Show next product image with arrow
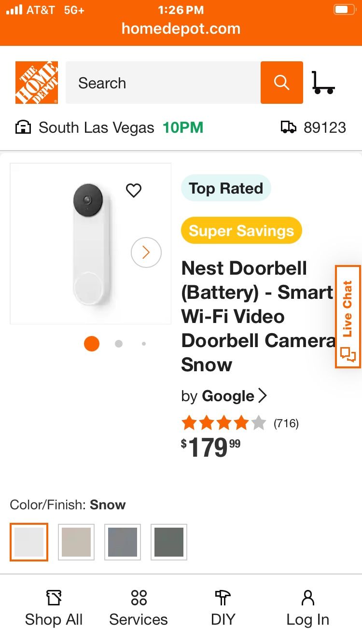 click(x=146, y=252)
